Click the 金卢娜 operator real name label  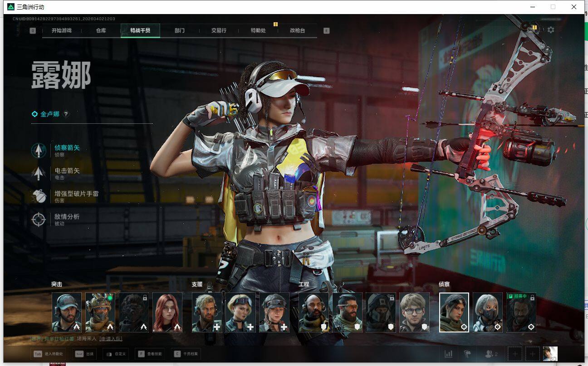pos(50,114)
